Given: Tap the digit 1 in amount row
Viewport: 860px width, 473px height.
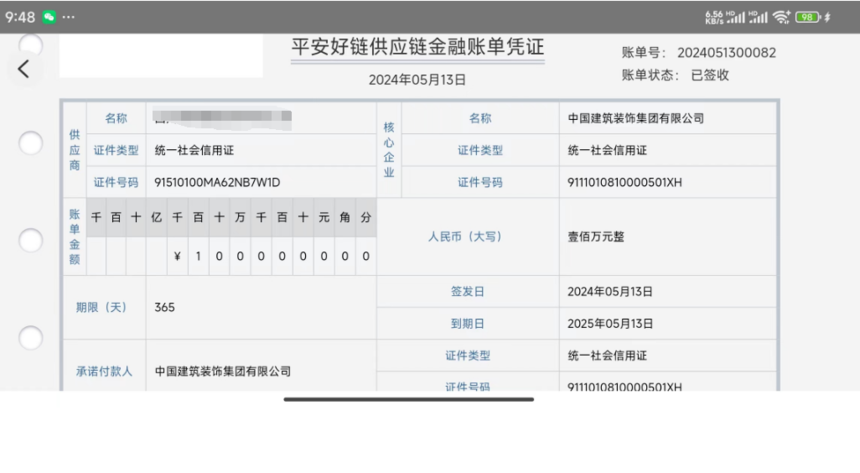Looking at the screenshot, I should pos(198,256).
